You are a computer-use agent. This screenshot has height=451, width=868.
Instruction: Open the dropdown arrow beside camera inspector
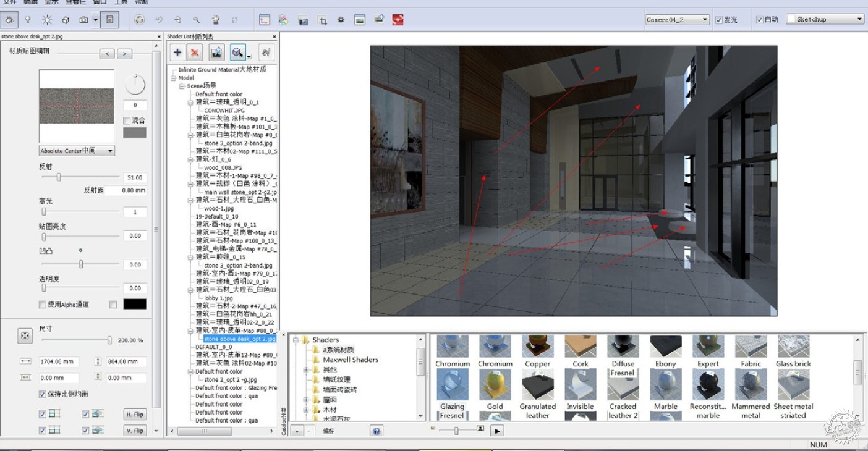pyautogui.click(x=96, y=20)
